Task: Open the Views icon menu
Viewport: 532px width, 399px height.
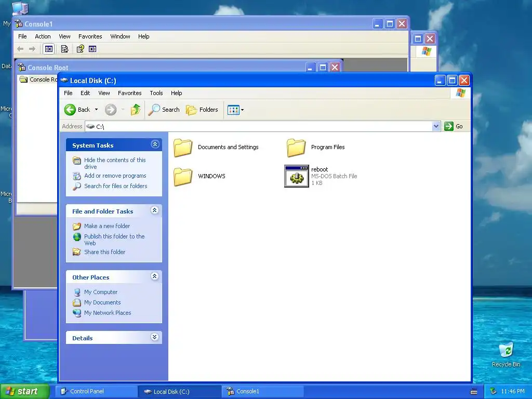Action: (x=233, y=110)
